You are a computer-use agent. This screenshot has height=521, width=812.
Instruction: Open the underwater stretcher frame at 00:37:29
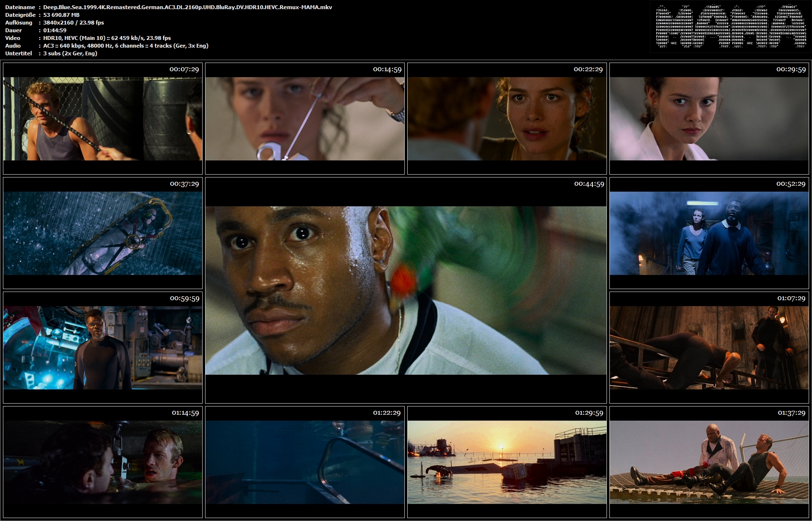tap(103, 233)
